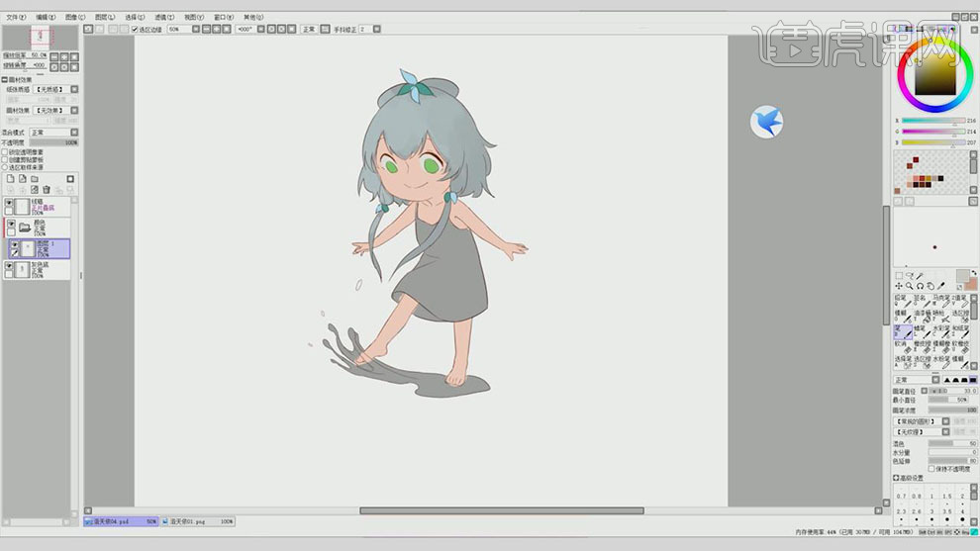This screenshot has height=551, width=980.
Task: Choose the 水粉笔 gouache brush
Action: [941, 362]
